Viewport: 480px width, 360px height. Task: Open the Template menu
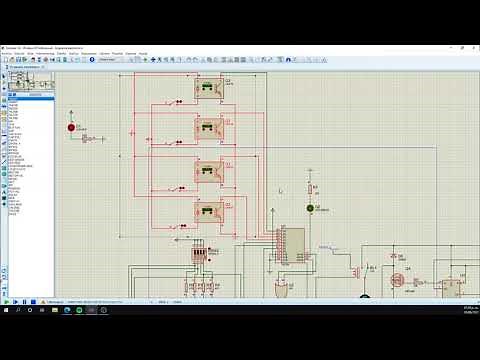tap(117, 53)
